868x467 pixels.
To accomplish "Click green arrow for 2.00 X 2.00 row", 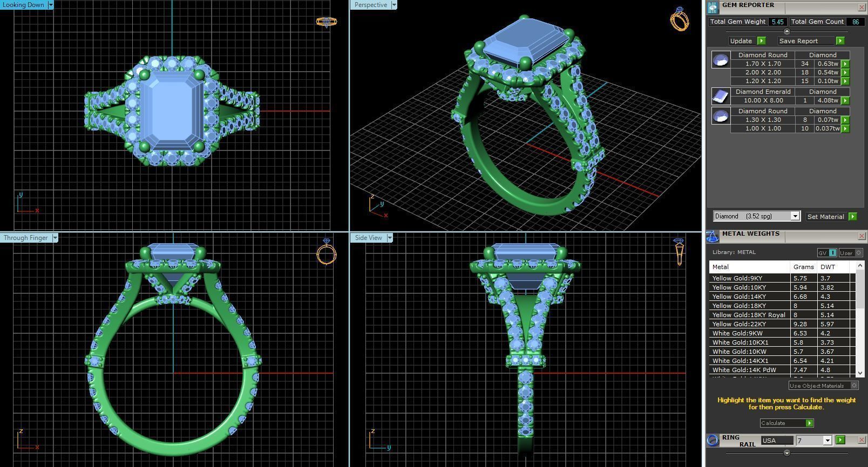I will pyautogui.click(x=845, y=72).
